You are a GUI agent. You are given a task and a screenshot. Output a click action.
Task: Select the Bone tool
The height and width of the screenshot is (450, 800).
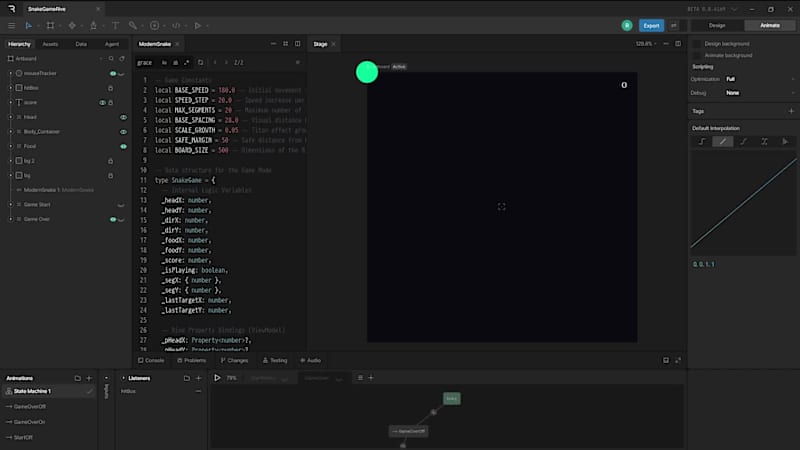click(x=133, y=26)
